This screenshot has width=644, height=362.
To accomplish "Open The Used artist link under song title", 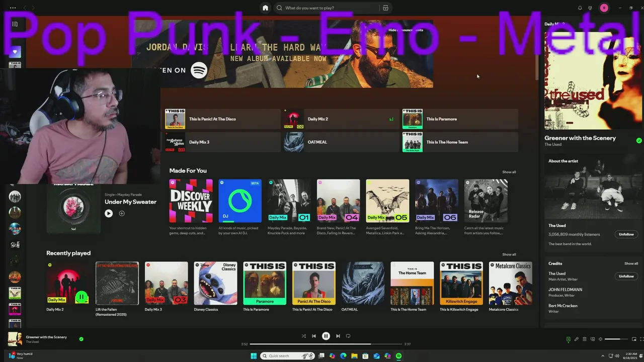I will pos(32,342).
